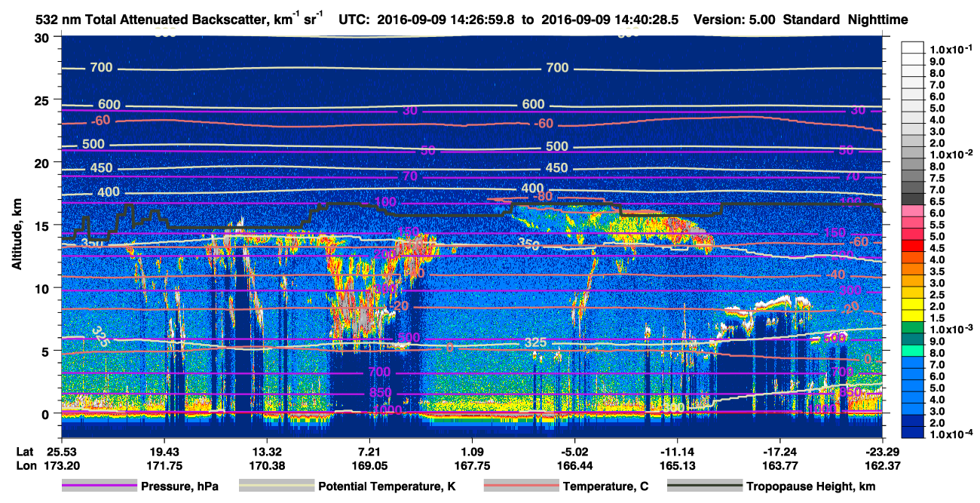Click the 'Lon' row label
Viewport: 980px width, 503px height.
click(x=25, y=465)
